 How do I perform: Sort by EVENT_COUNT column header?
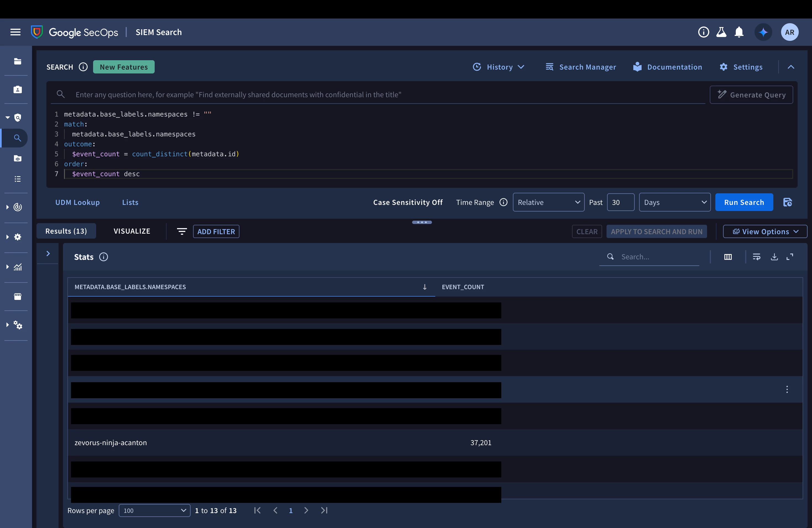[x=463, y=287]
